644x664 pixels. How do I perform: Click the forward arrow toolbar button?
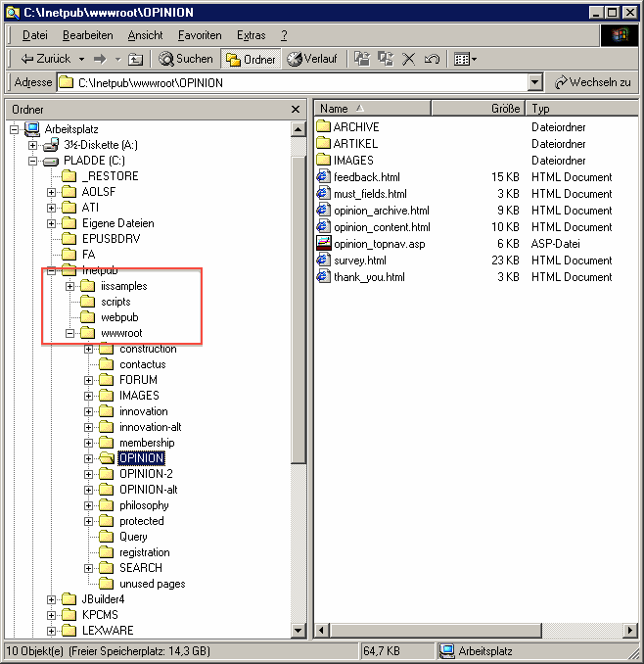tap(100, 59)
